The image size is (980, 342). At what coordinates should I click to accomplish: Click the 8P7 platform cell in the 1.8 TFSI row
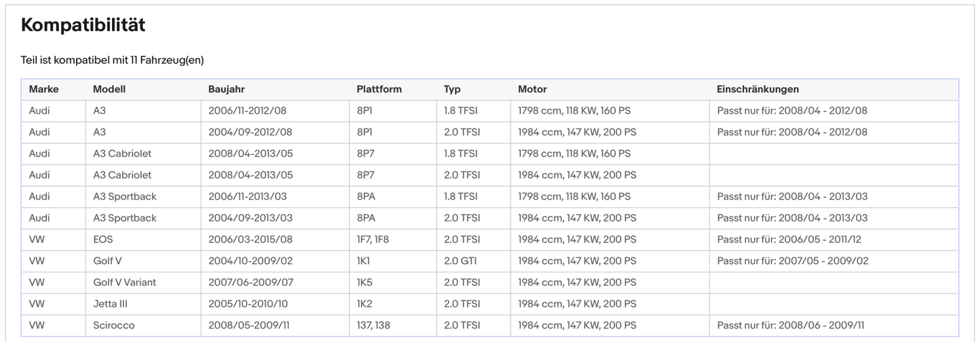[393, 154]
